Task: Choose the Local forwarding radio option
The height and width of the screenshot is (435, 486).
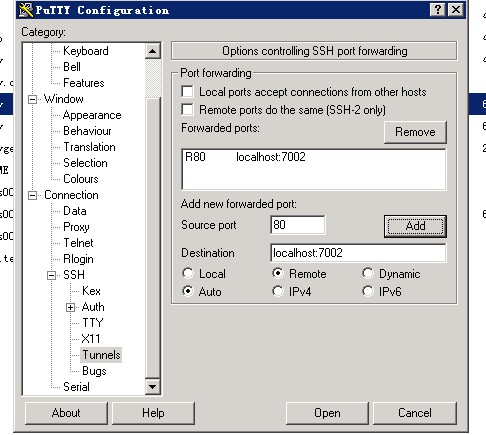Action: (188, 273)
